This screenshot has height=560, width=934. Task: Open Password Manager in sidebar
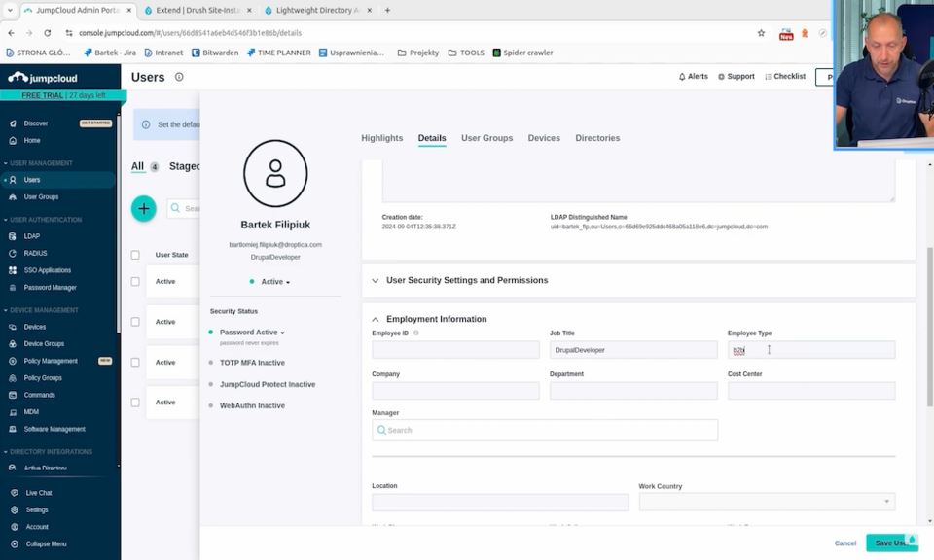[x=50, y=288]
